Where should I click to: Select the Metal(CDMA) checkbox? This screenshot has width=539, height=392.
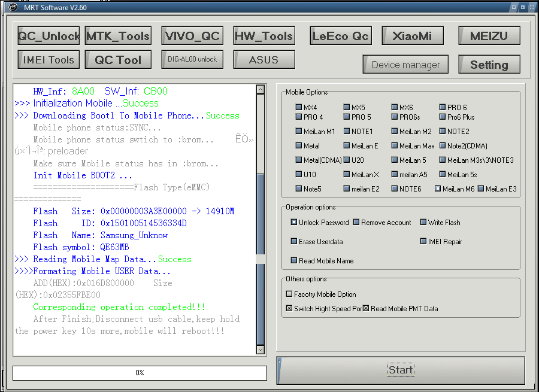pos(299,160)
